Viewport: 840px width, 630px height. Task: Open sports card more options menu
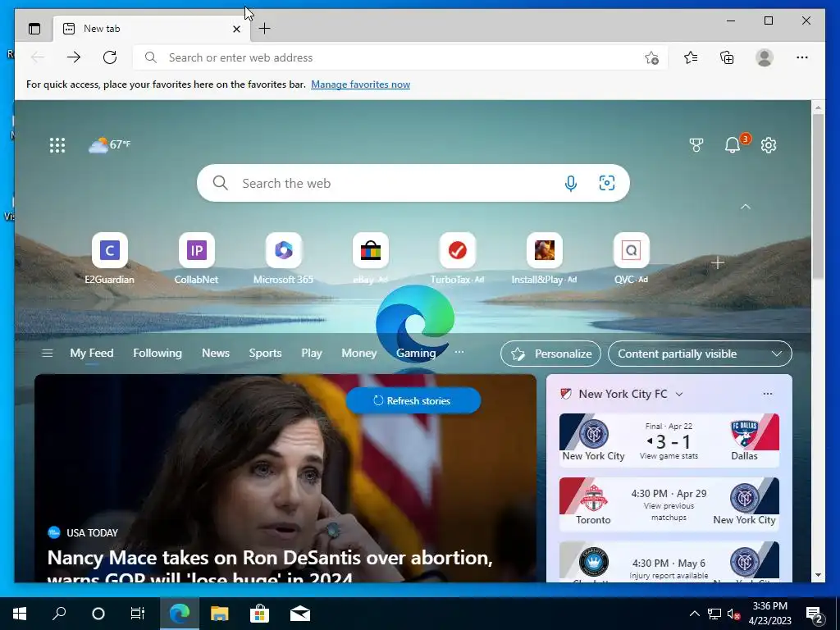click(x=768, y=395)
